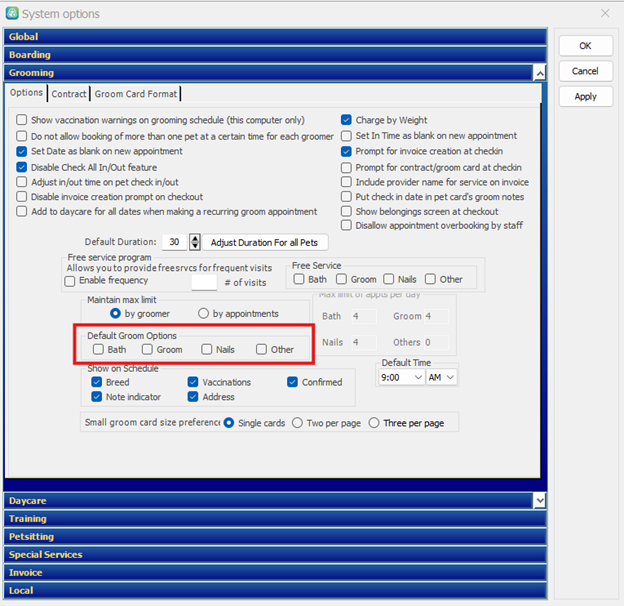This screenshot has width=624, height=606.
Task: Check Nails under Free Service
Action: (388, 279)
